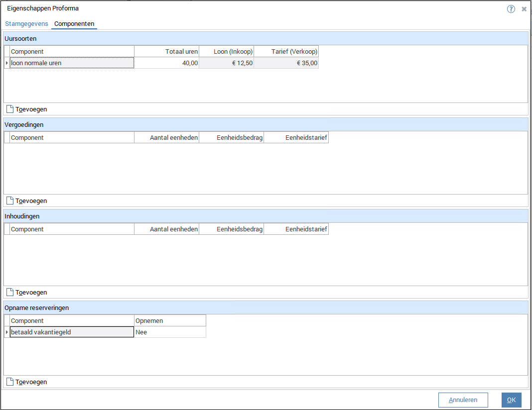The height and width of the screenshot is (410, 532).
Task: Select row indicator arrow for loon normale uren
Action: click(x=6, y=63)
